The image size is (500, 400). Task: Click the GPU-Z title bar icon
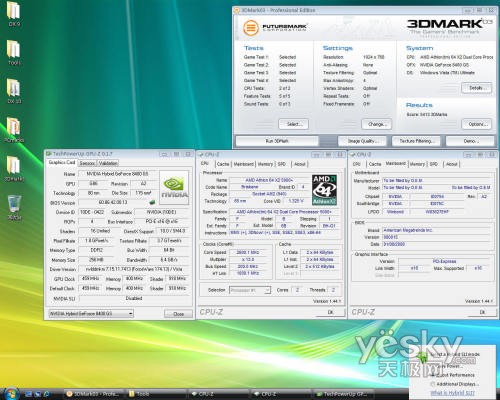49,154
